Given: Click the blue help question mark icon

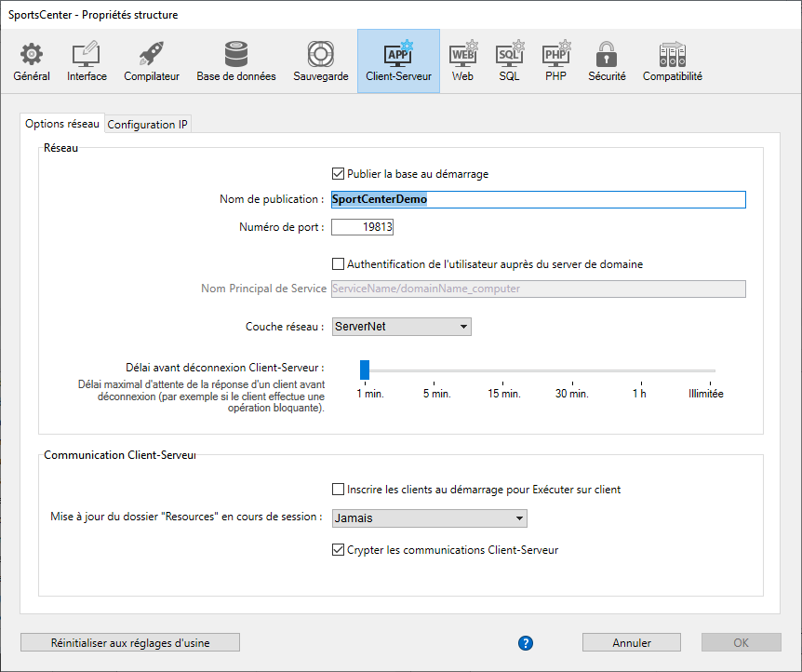Looking at the screenshot, I should (526, 642).
